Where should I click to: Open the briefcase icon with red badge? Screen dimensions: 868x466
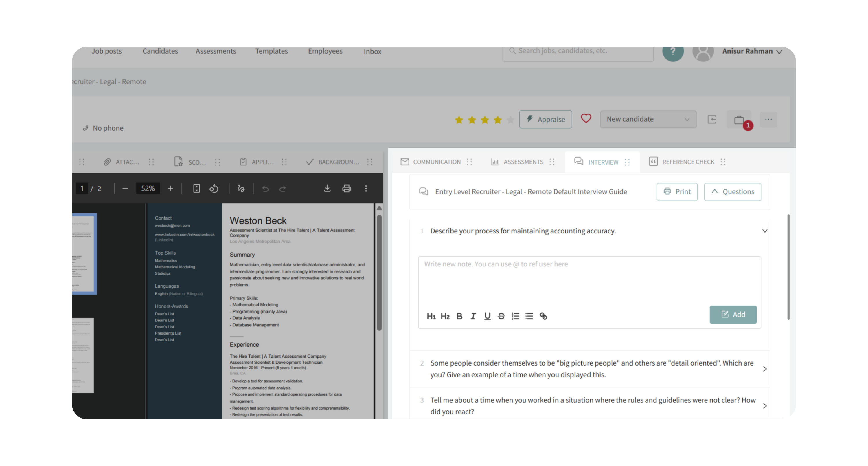(739, 120)
